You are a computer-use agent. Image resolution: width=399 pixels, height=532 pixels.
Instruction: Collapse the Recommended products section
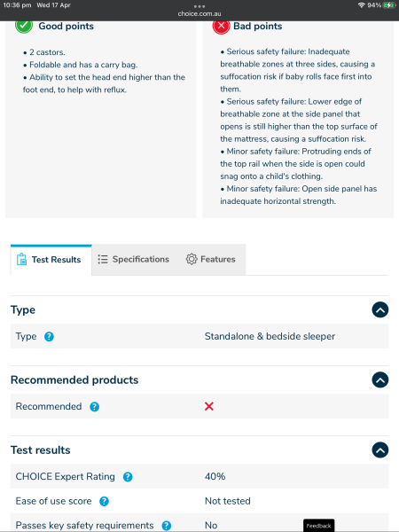(380, 380)
